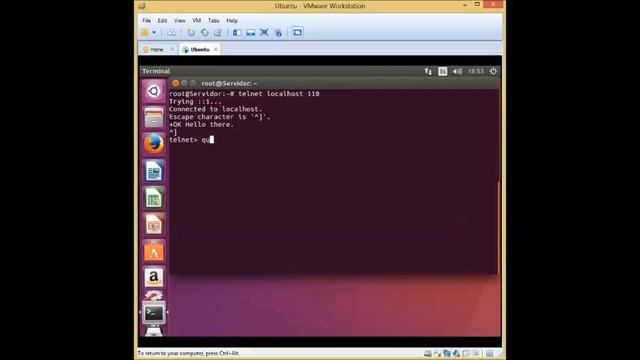Select the Terminal icon in launcher

tap(154, 313)
